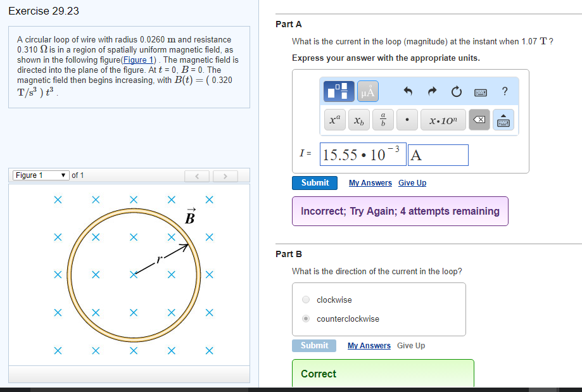Click the help question mark icon
The height and width of the screenshot is (392, 582).
pos(504,91)
